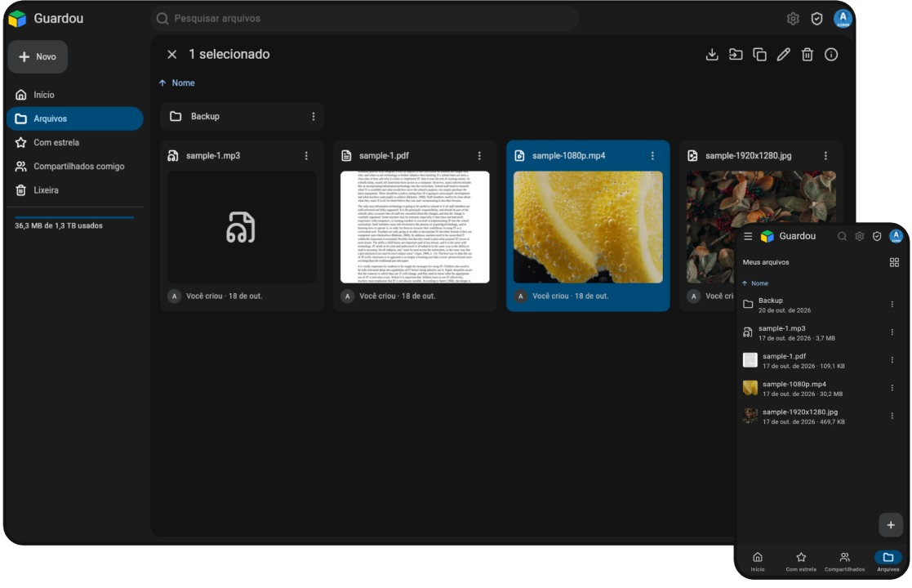Select Arquivos in the desktop sidebar
Image resolution: width=912 pixels, height=588 pixels.
tap(74, 118)
